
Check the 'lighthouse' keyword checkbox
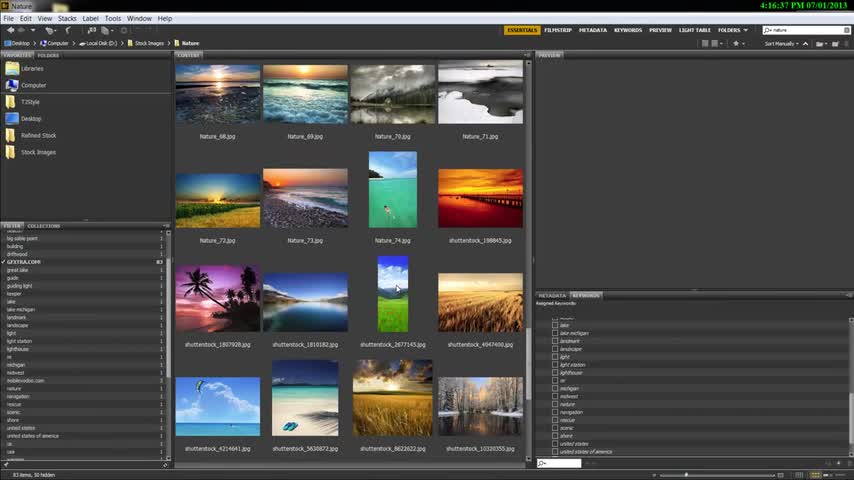[556, 373]
